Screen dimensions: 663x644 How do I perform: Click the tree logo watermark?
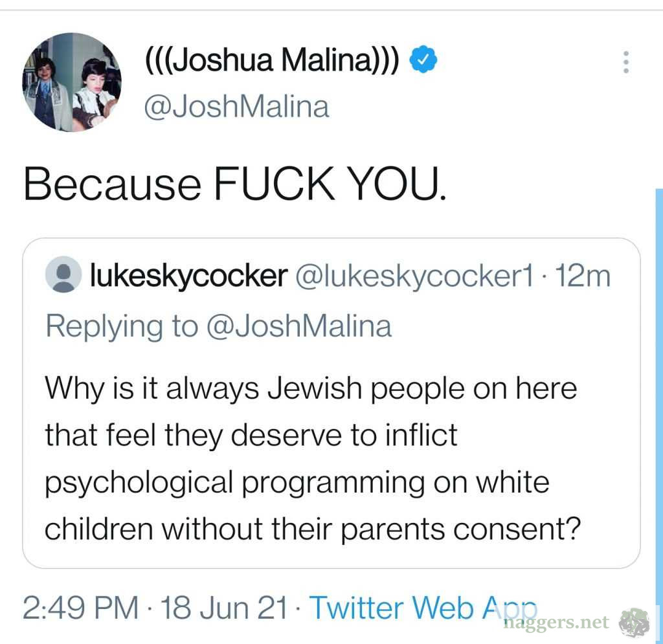tap(634, 623)
